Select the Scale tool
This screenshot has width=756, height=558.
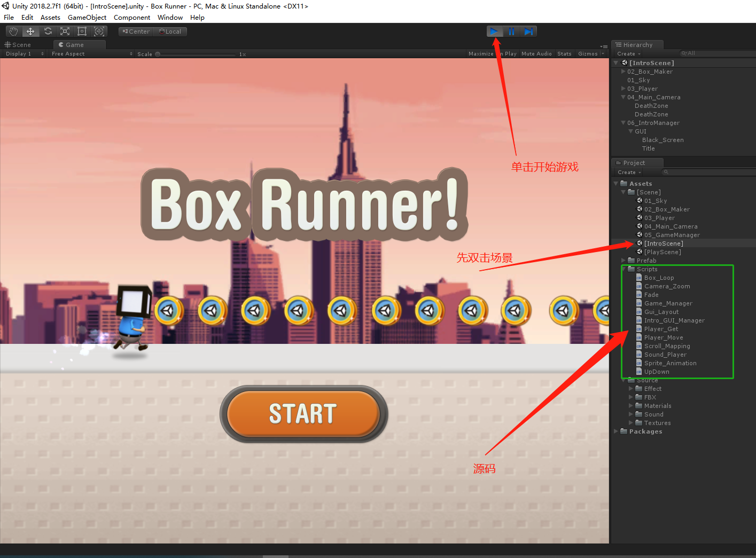[65, 32]
